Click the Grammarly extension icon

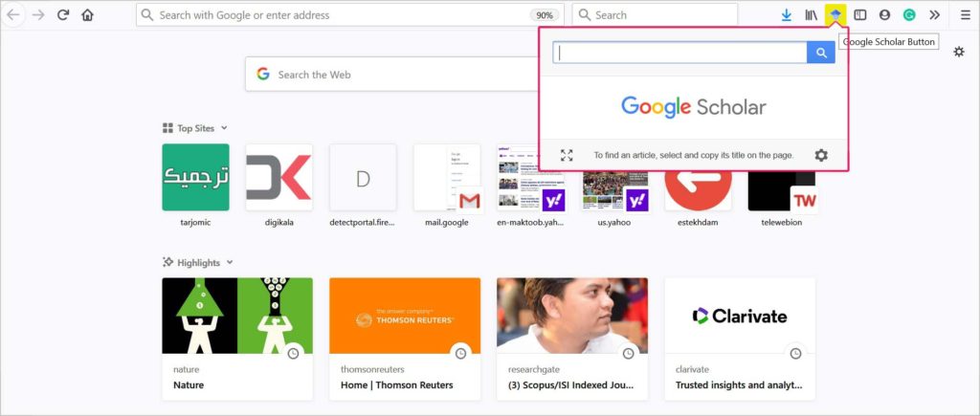coord(909,15)
